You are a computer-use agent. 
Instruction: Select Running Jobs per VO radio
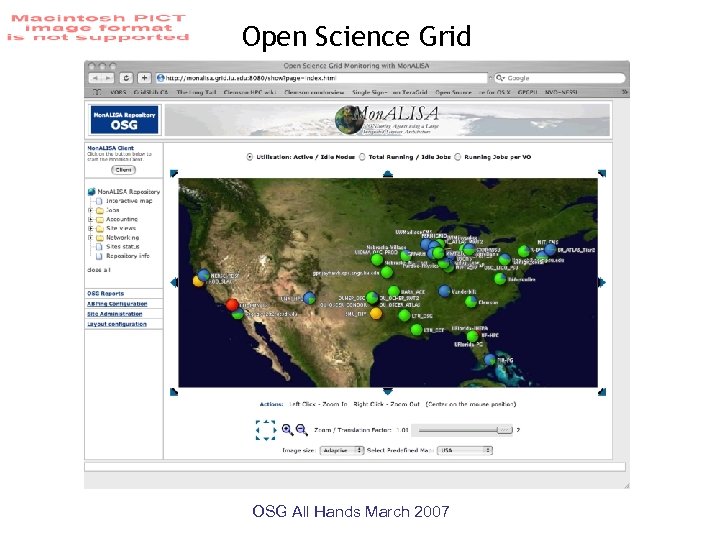[457, 157]
